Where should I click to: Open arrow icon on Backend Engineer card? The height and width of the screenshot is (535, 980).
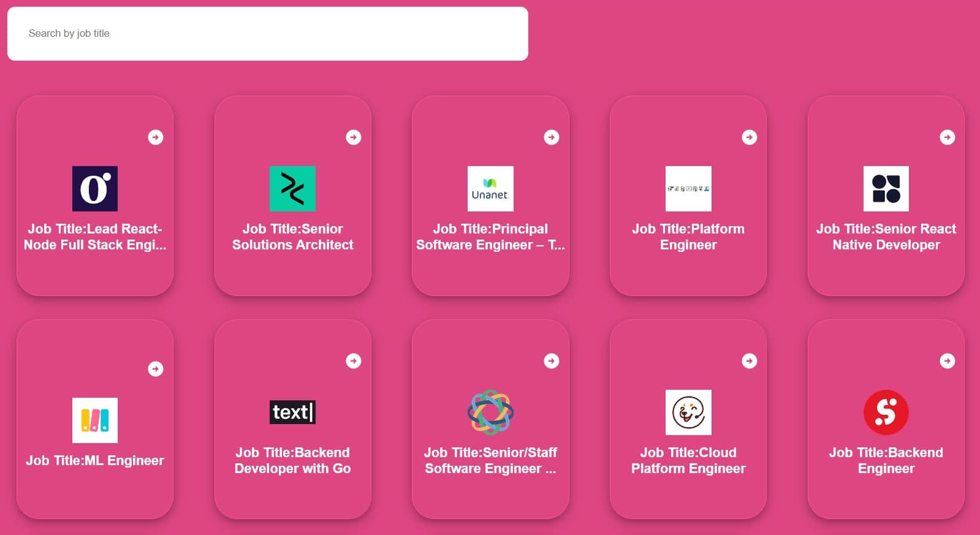(948, 361)
